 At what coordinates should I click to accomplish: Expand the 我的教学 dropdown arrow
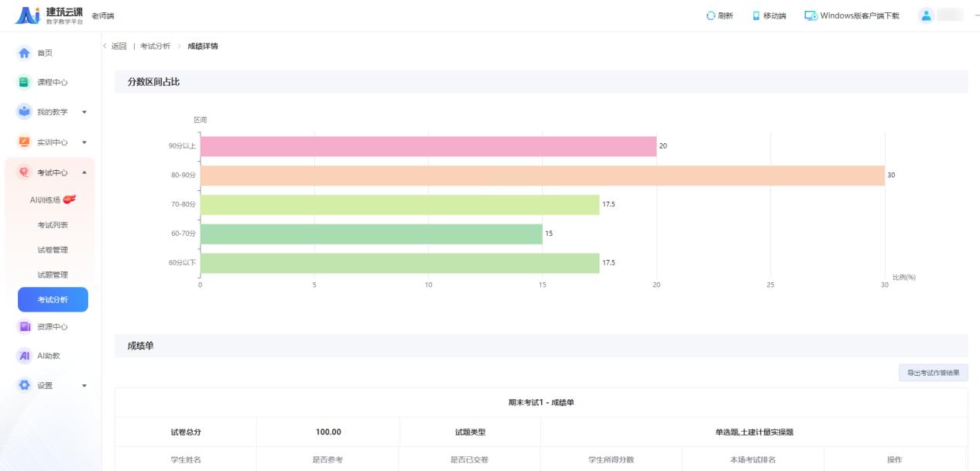(x=84, y=112)
